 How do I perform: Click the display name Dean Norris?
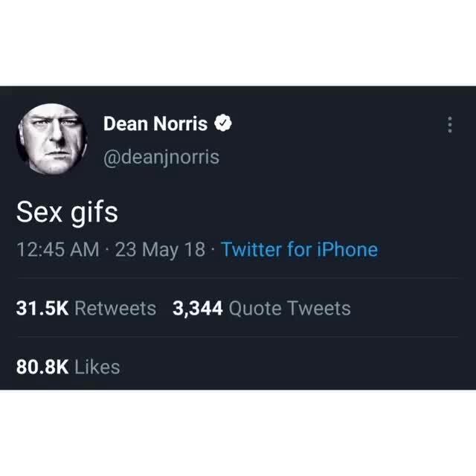[155, 123]
